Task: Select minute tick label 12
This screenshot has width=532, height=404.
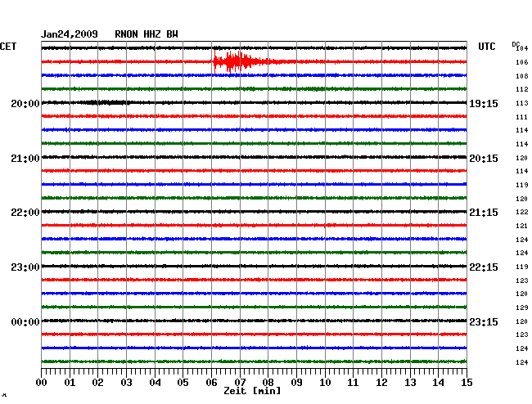Action: pos(381,382)
